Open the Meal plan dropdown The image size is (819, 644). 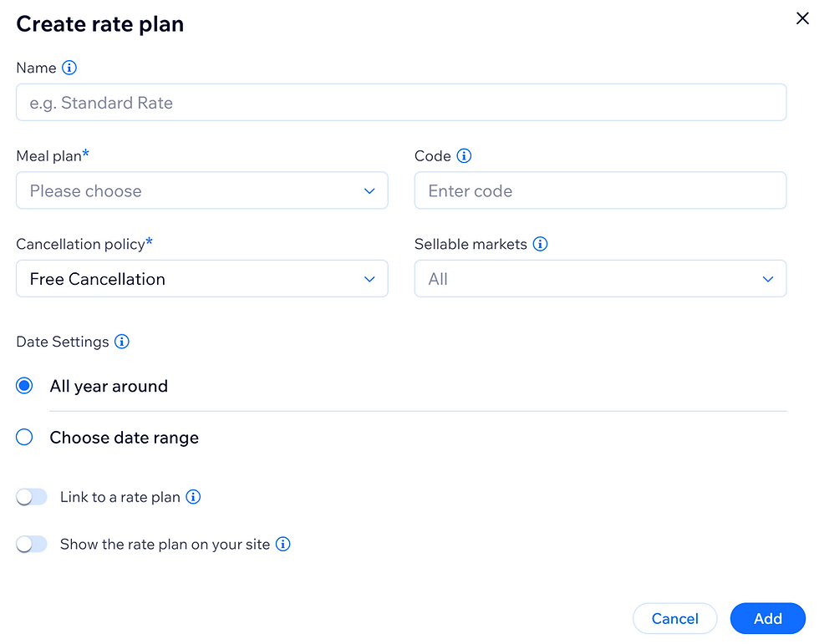(x=202, y=190)
